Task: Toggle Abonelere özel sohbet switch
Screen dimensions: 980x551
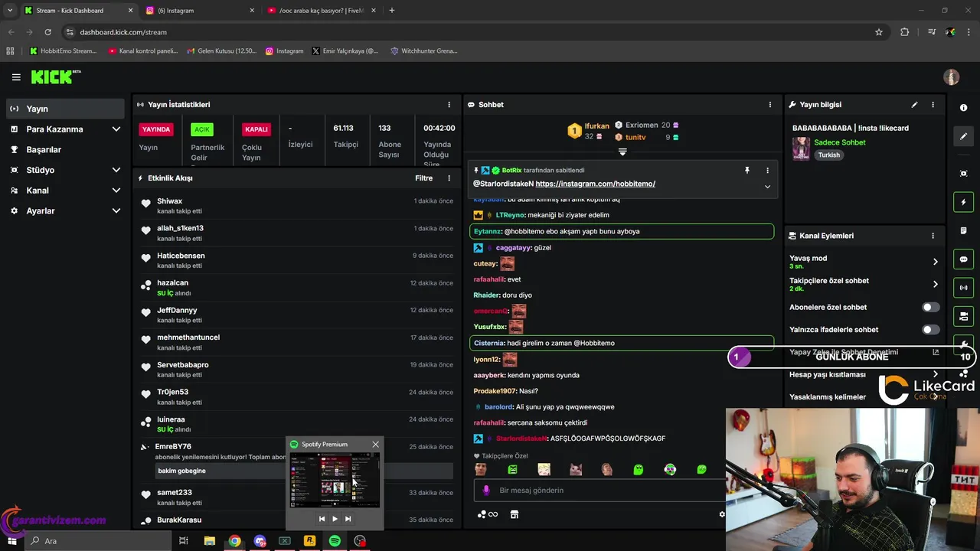Action: click(x=931, y=307)
